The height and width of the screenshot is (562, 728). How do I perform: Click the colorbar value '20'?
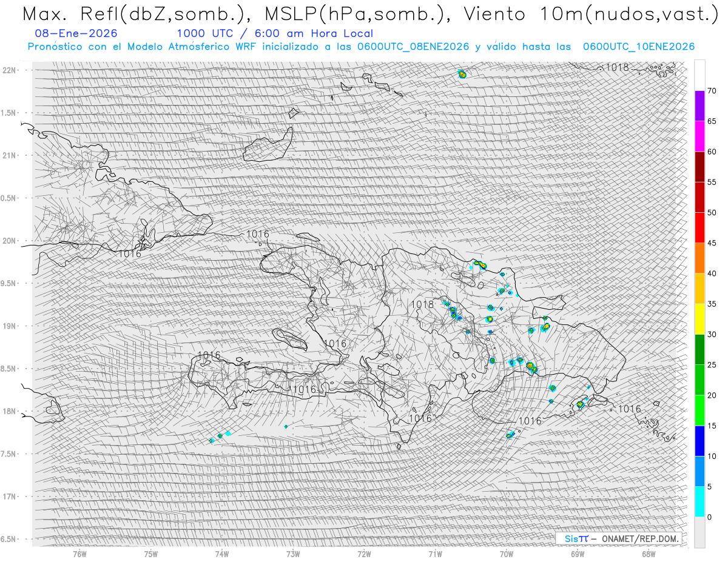click(x=712, y=395)
